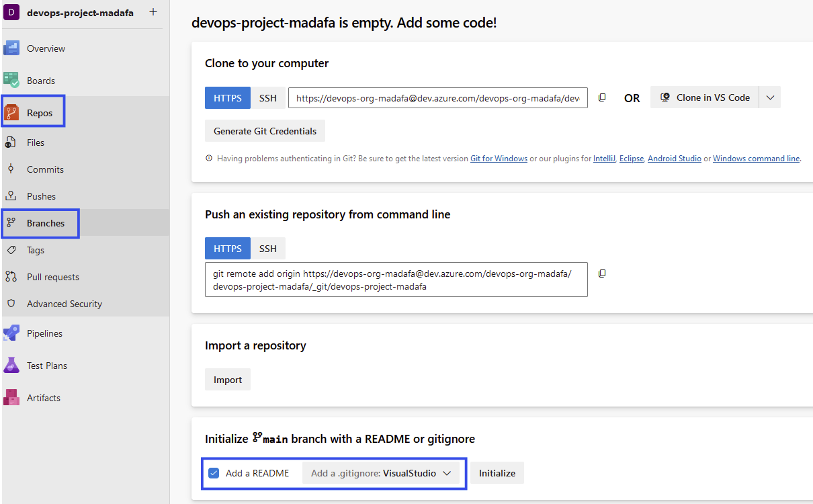Expand the Clone in VS Code options arrow
Image resolution: width=813 pixels, height=504 pixels.
(770, 97)
